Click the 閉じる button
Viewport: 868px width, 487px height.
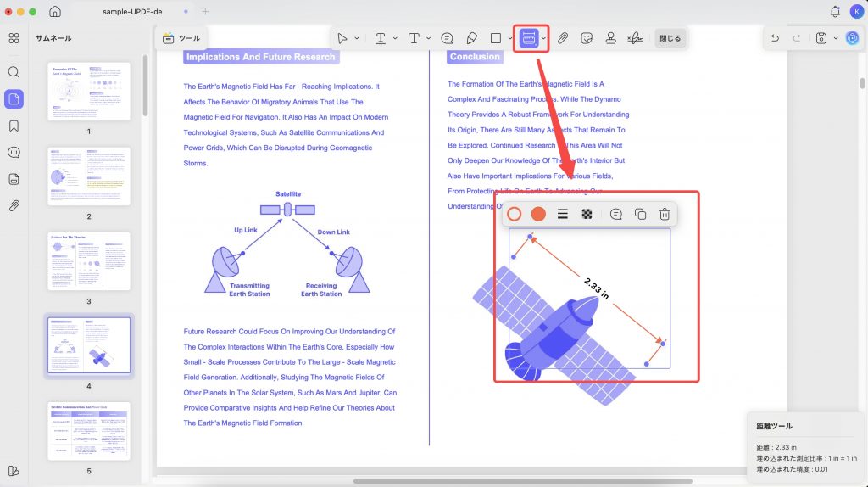[670, 38]
